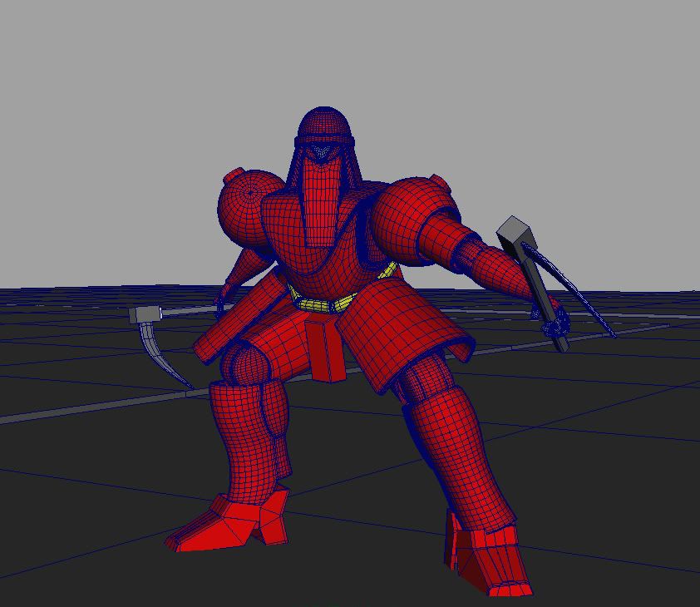
Task: Click the gray scythe connector block
Action: click(x=146, y=315)
